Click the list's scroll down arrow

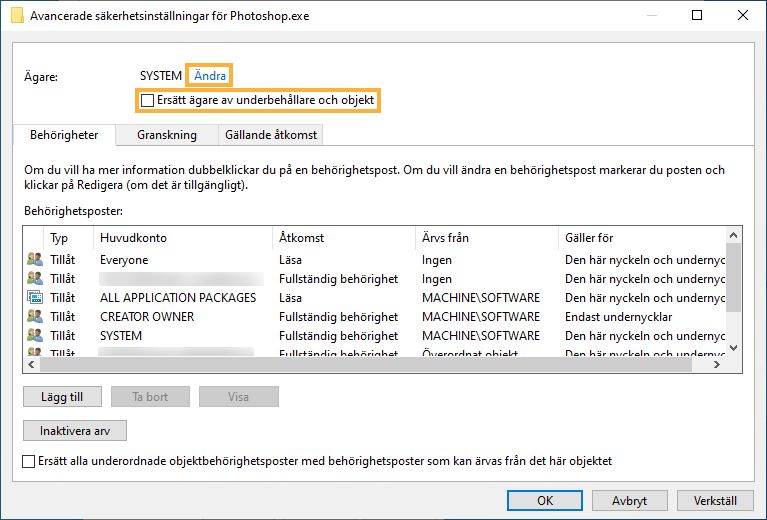pos(733,348)
